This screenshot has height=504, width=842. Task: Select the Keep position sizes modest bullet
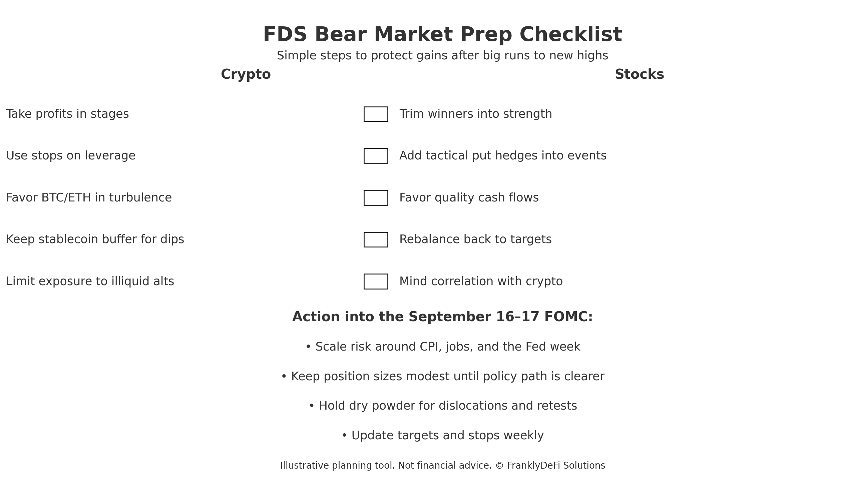pyautogui.click(x=442, y=376)
